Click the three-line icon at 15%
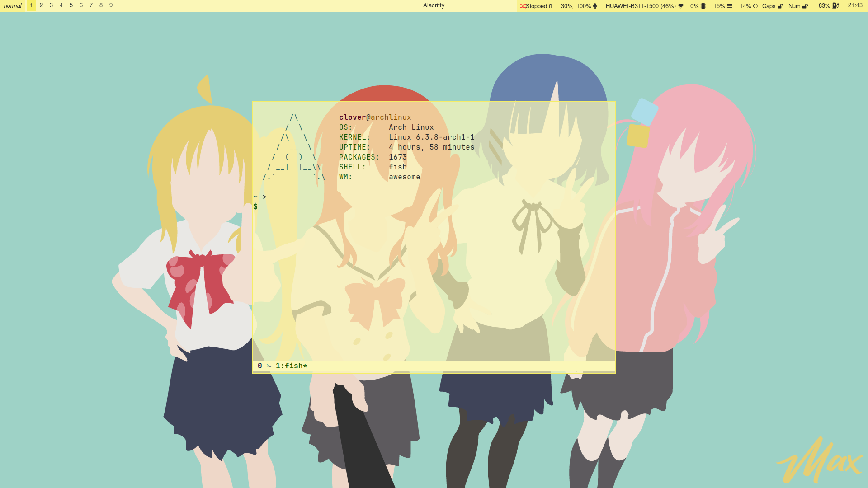Image resolution: width=868 pixels, height=488 pixels. [729, 6]
